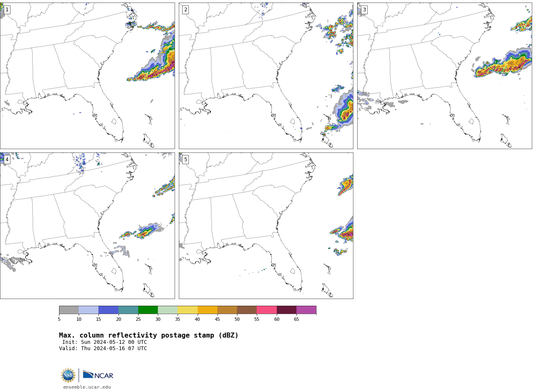Click the maroon 60-65 dBZ swatch
This screenshot has height=392, width=536.
(286, 310)
